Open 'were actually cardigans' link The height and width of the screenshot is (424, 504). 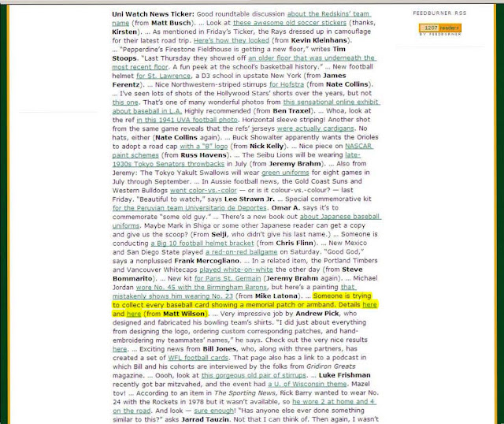pyautogui.click(x=315, y=128)
